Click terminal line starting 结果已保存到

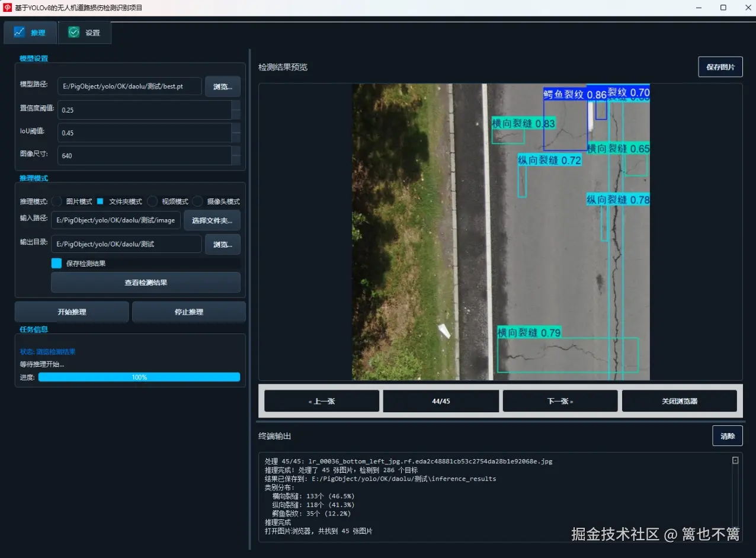coord(380,479)
